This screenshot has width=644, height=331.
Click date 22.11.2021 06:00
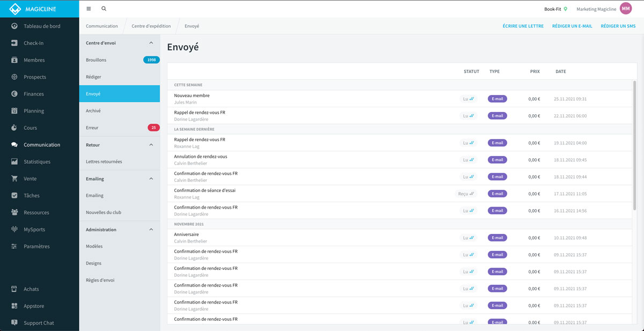coord(570,116)
